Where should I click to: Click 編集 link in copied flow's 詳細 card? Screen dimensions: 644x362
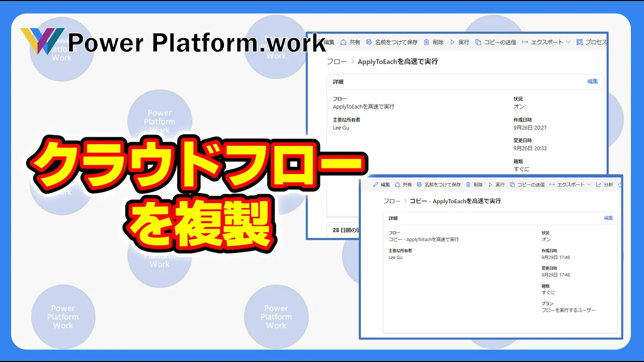pyautogui.click(x=608, y=218)
